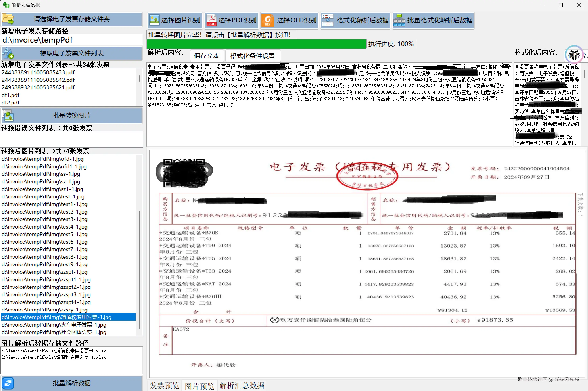Click the extract file list icon
This screenshot has height=391, width=588.
8,53
